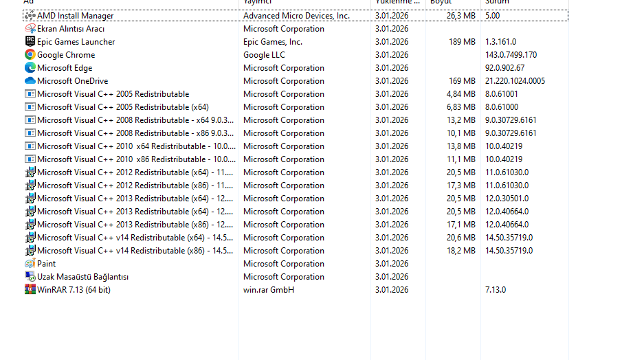Click the Microsoft OneDrive cloud icon
This screenshot has height=360, width=644.
[x=30, y=81]
